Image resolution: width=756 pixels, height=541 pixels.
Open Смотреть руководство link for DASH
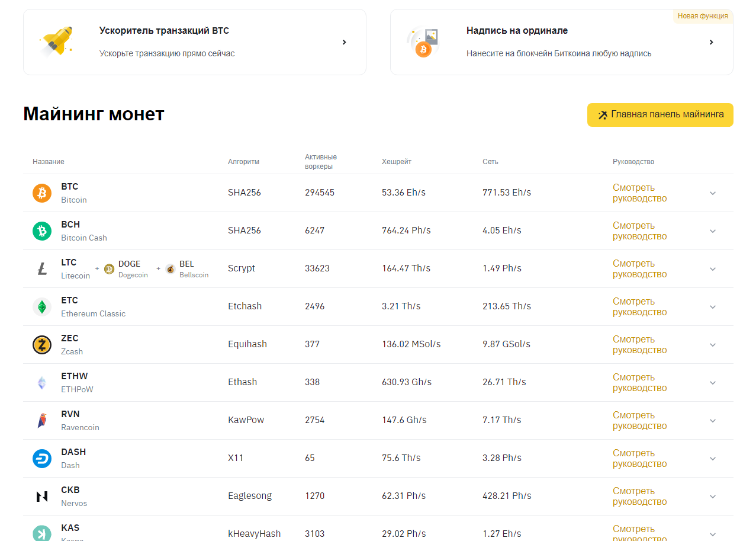click(640, 459)
